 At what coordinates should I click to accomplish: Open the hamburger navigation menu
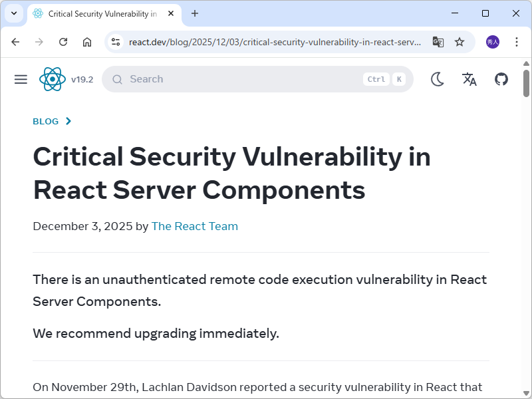click(x=20, y=78)
